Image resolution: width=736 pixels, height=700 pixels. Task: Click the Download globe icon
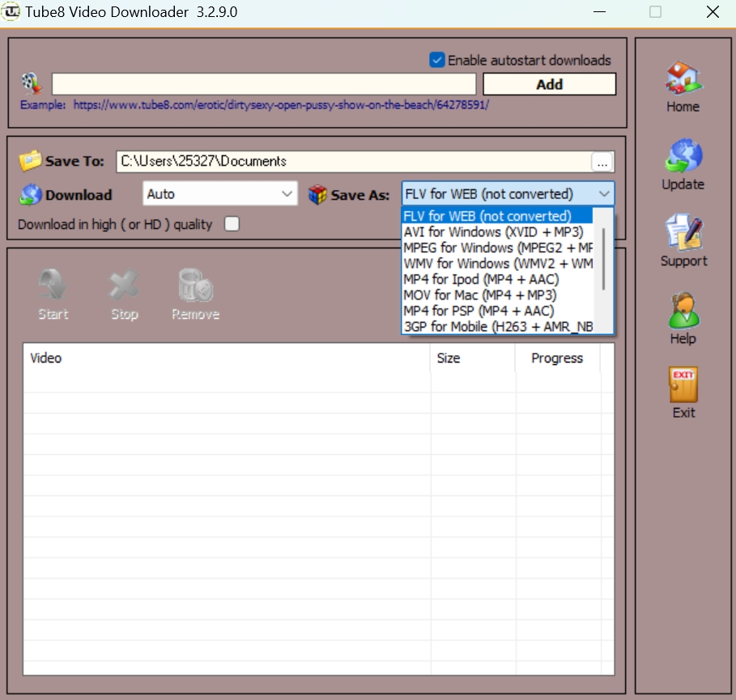pos(31,194)
